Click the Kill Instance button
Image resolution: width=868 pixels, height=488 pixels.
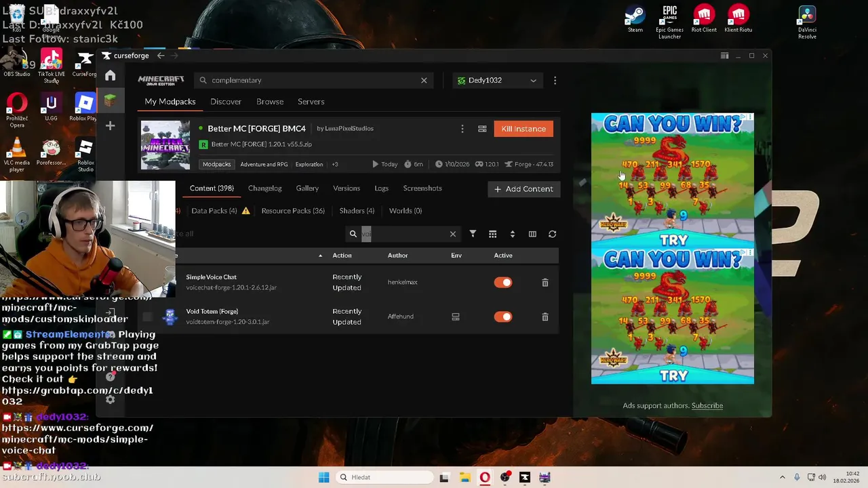524,129
